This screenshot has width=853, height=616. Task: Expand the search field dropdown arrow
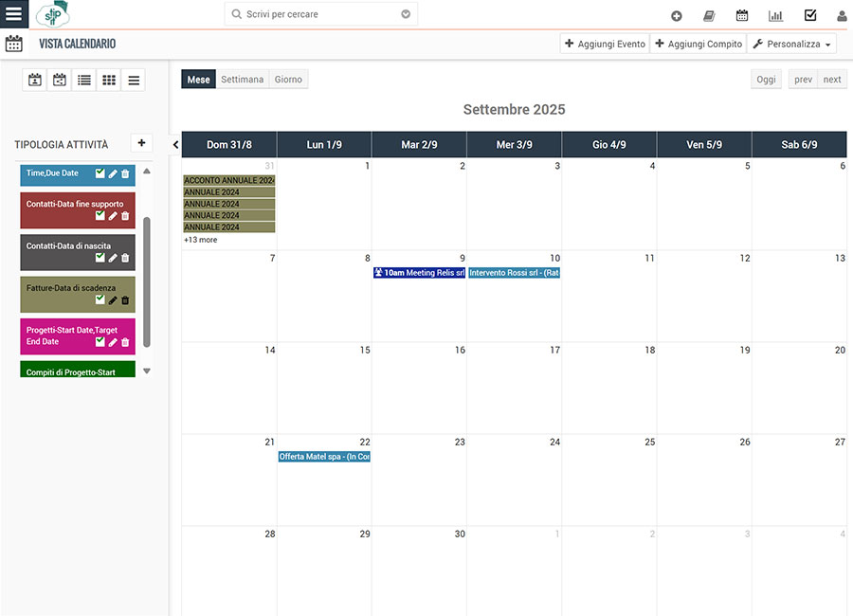(406, 14)
